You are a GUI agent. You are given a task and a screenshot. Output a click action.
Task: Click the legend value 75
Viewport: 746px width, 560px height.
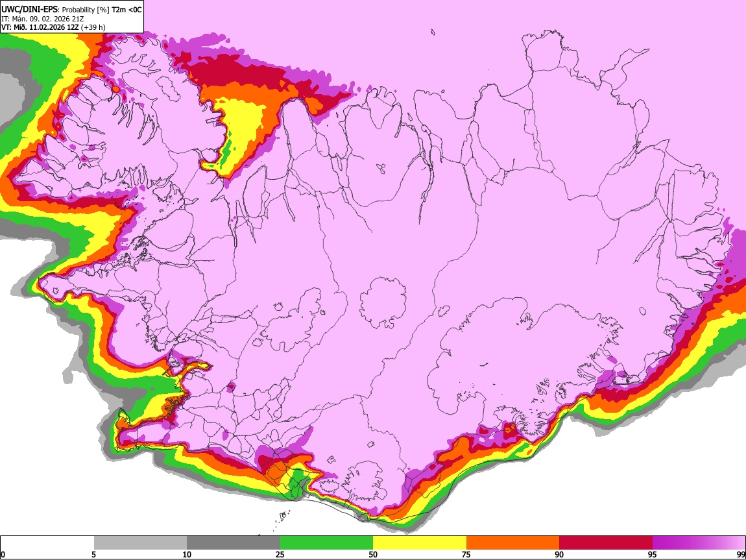(466, 554)
